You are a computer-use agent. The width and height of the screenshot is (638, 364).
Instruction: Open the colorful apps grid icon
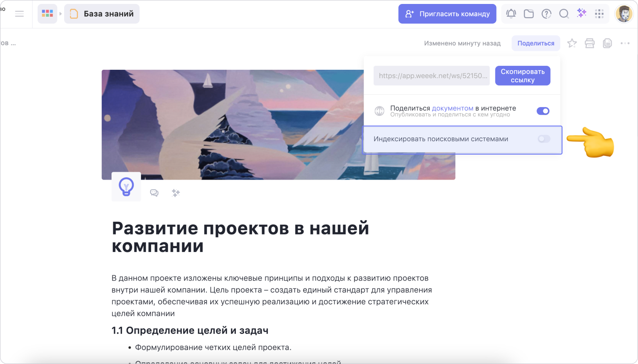[x=47, y=14]
